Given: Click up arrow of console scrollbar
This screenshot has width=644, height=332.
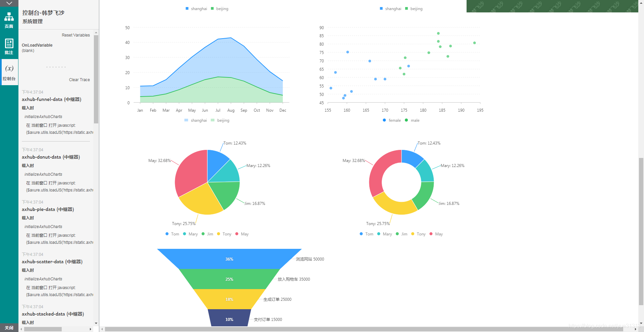Looking at the screenshot, I should (x=96, y=33).
